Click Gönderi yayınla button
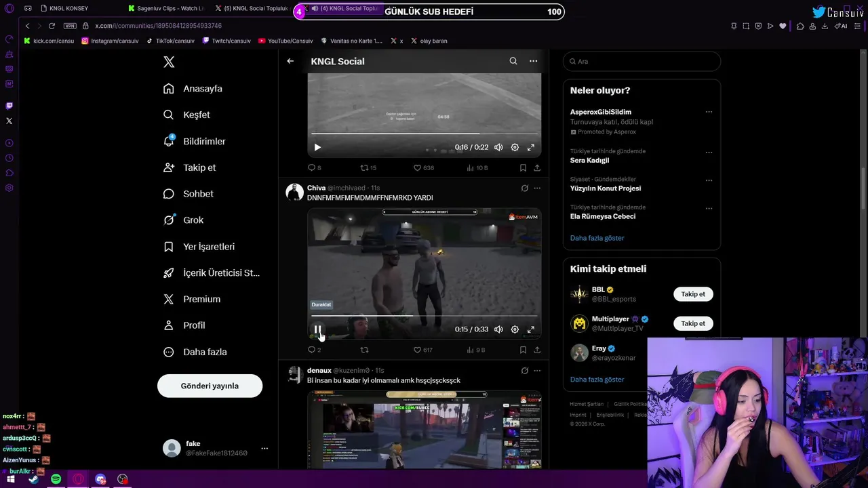Image resolution: width=868 pixels, height=488 pixels. tap(210, 386)
